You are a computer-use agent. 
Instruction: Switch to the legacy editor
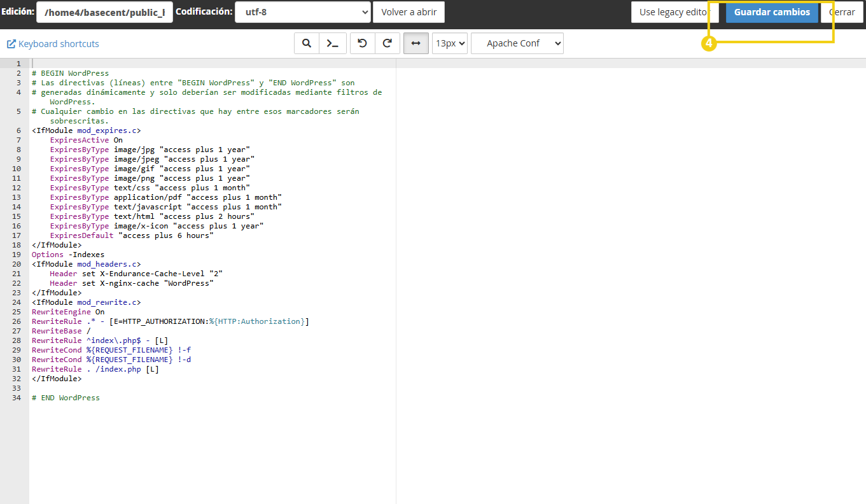pos(674,12)
